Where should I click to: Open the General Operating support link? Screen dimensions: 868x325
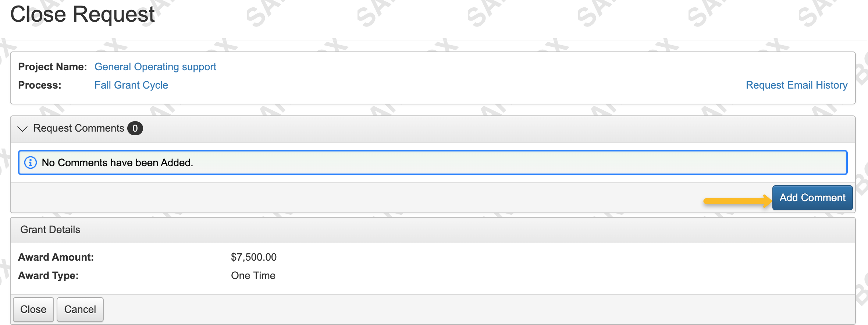[x=155, y=67]
